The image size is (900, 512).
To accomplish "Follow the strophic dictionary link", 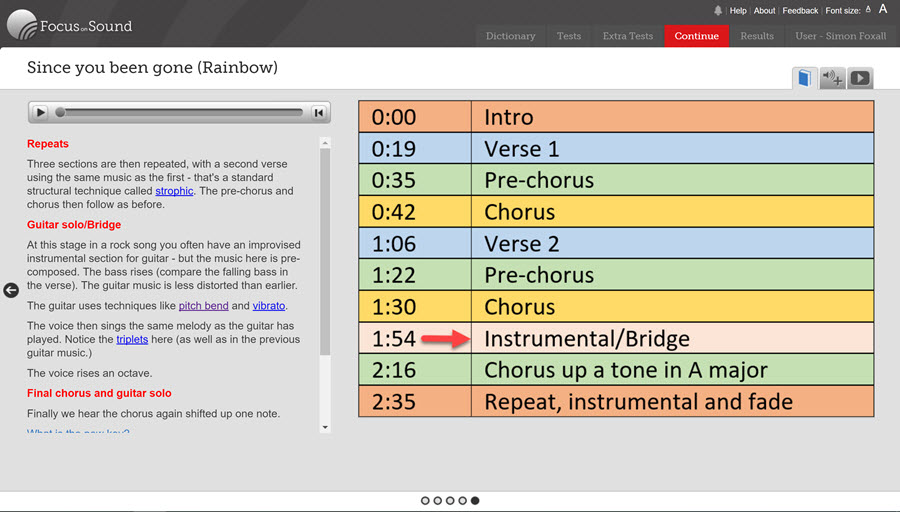I will [x=174, y=191].
